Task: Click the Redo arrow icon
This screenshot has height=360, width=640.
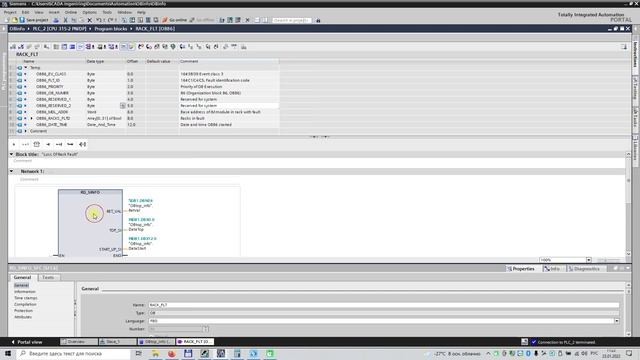Action: [111, 20]
